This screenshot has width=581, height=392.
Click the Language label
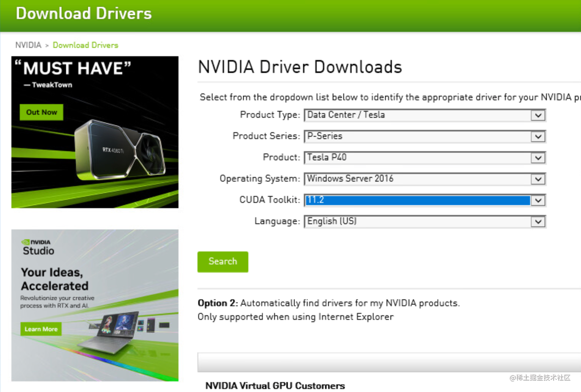pos(277,221)
